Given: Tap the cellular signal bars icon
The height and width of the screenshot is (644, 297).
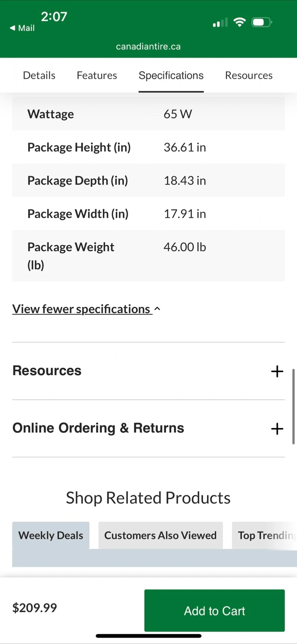Looking at the screenshot, I should (x=220, y=22).
